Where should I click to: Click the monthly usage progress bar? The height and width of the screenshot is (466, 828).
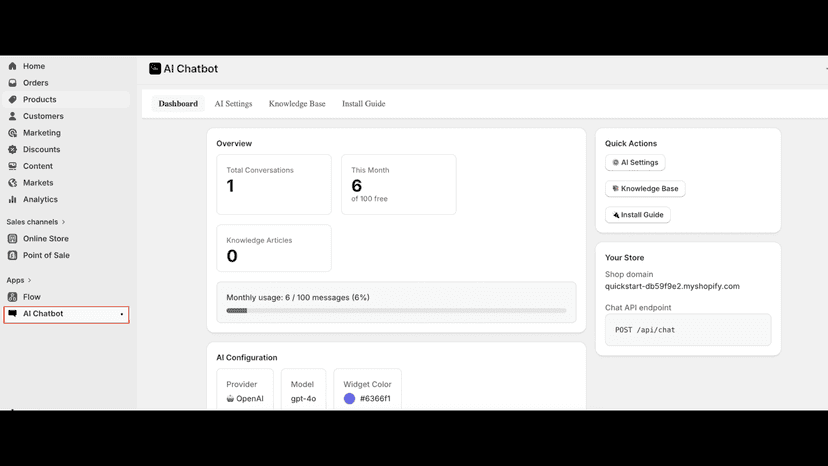click(396, 311)
